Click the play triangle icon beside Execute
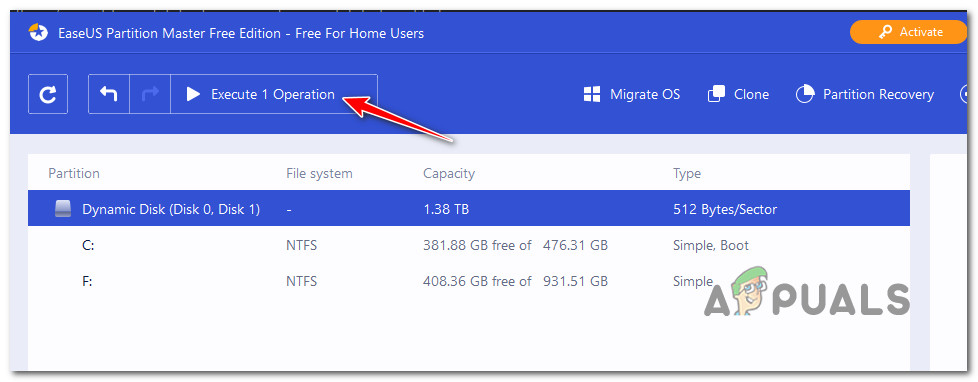 (193, 94)
